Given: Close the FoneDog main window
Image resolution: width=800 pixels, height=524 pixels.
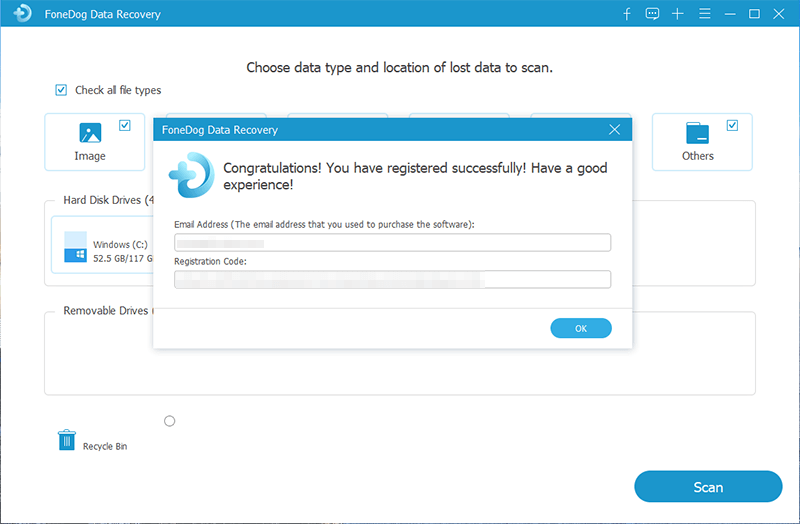Looking at the screenshot, I should click(x=779, y=14).
